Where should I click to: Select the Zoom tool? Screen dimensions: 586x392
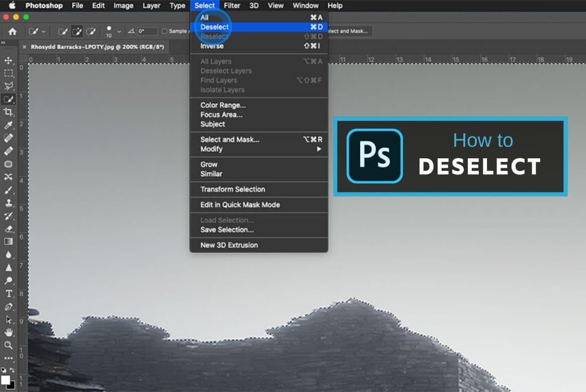point(8,345)
